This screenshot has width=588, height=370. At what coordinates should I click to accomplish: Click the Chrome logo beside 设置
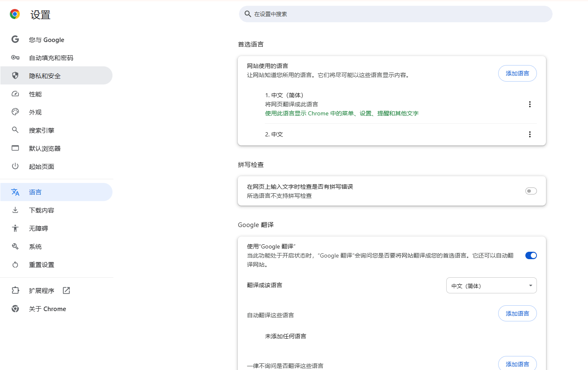pyautogui.click(x=15, y=14)
